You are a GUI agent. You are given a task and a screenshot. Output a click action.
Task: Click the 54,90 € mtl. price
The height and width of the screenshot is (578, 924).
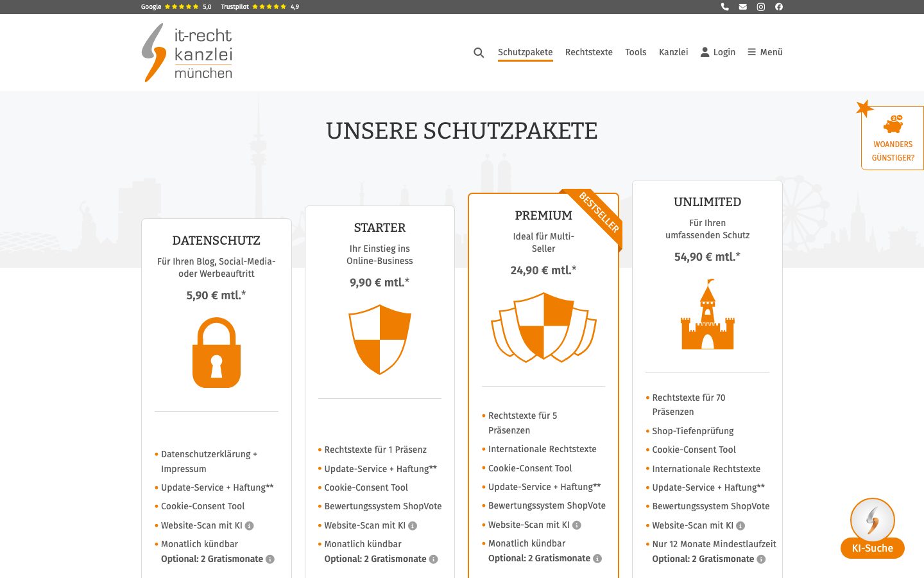[x=707, y=257]
